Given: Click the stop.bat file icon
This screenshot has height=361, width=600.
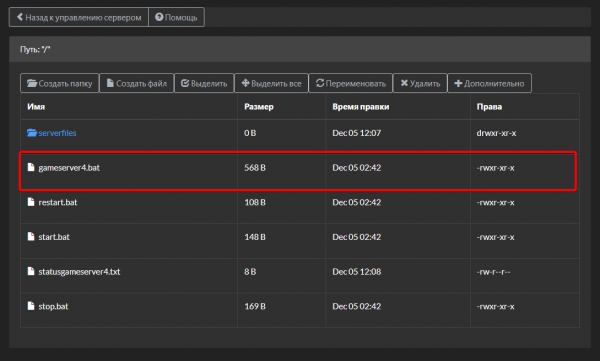Looking at the screenshot, I should (x=31, y=306).
